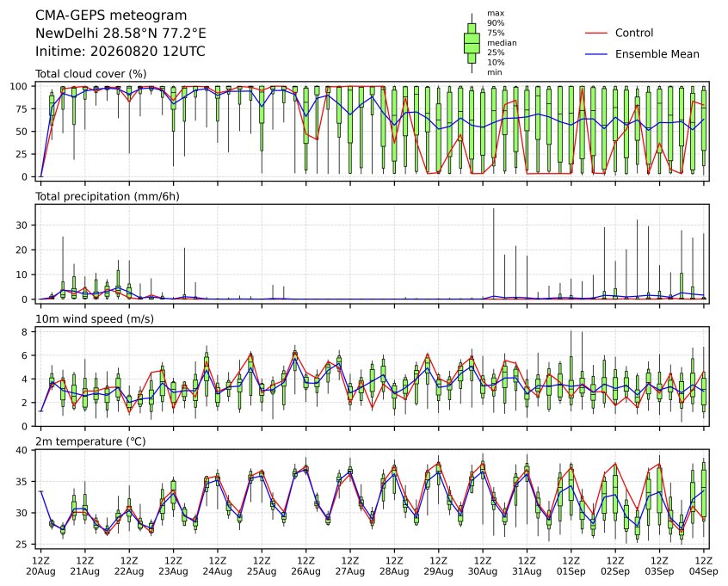728x586 pixels.
Task: Click the green boxplot legend symbol
Action: (x=472, y=43)
